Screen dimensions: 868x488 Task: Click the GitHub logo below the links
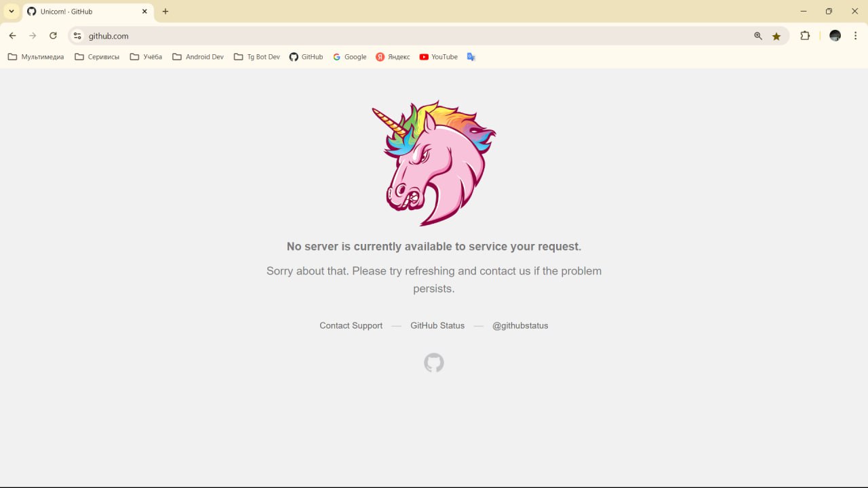coord(434,363)
